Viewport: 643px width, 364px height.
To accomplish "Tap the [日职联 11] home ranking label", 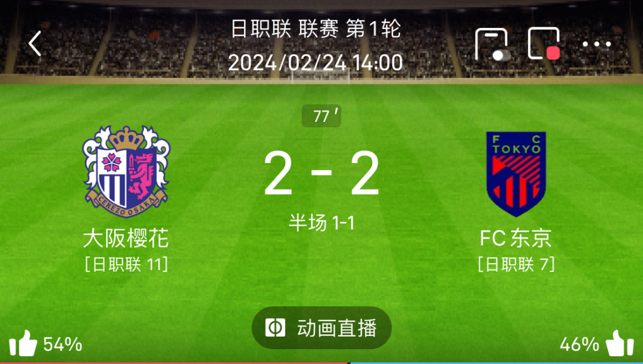I will click(x=126, y=265).
